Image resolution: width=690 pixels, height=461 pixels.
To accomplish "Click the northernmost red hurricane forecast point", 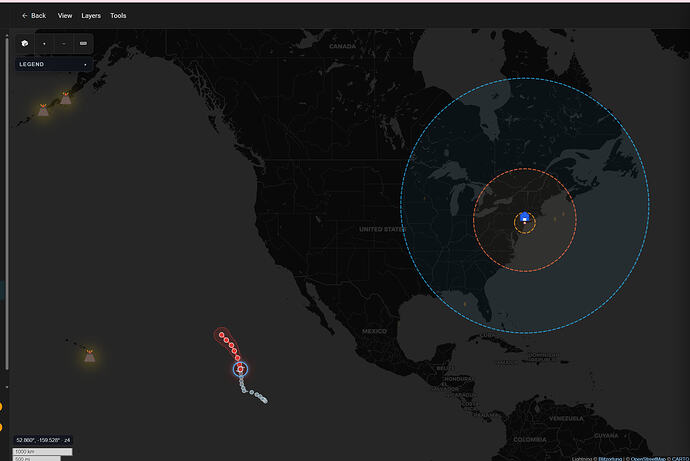I will click(221, 335).
